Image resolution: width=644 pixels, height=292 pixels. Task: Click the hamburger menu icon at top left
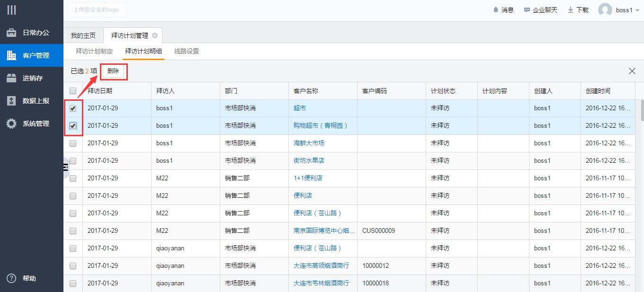11,10
